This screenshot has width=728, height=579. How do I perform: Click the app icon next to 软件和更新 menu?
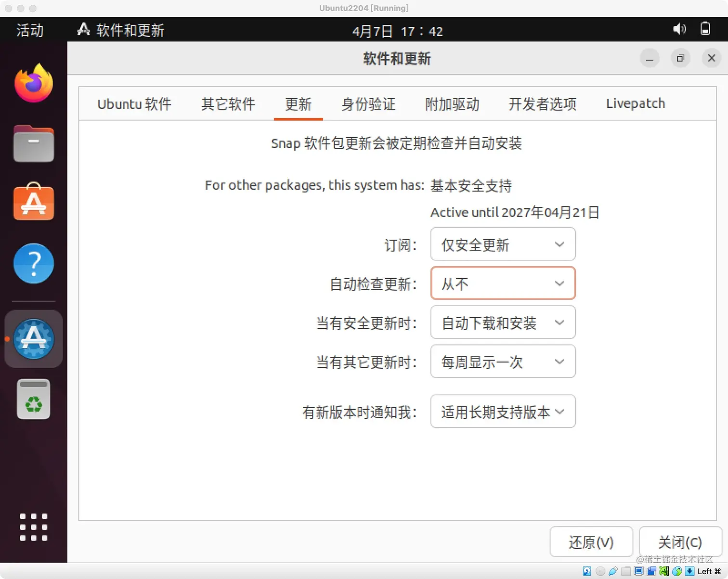coord(84,30)
